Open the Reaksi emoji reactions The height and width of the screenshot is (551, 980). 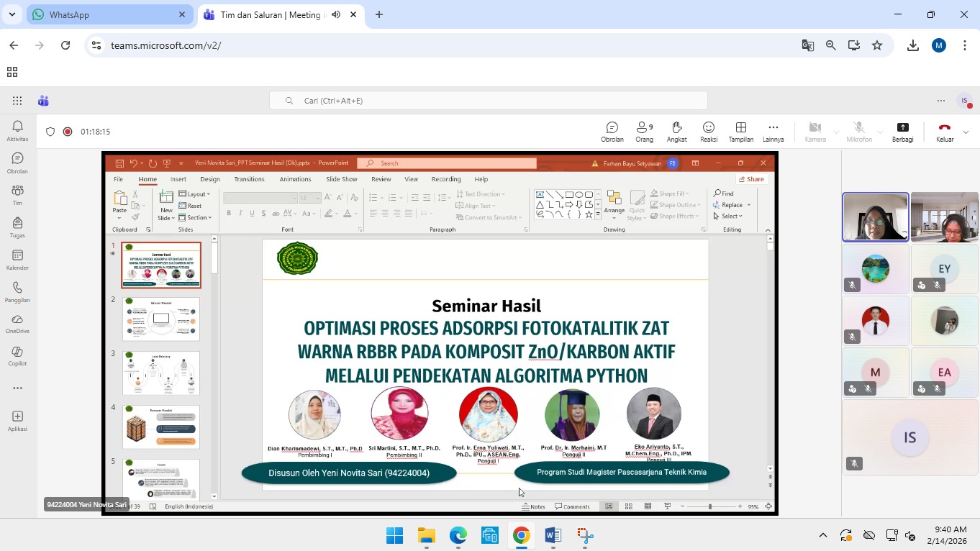coord(709,132)
